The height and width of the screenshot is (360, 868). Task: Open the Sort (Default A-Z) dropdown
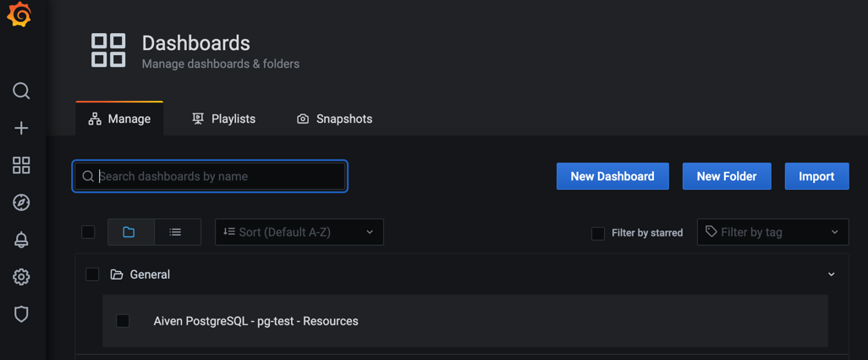[x=299, y=232]
